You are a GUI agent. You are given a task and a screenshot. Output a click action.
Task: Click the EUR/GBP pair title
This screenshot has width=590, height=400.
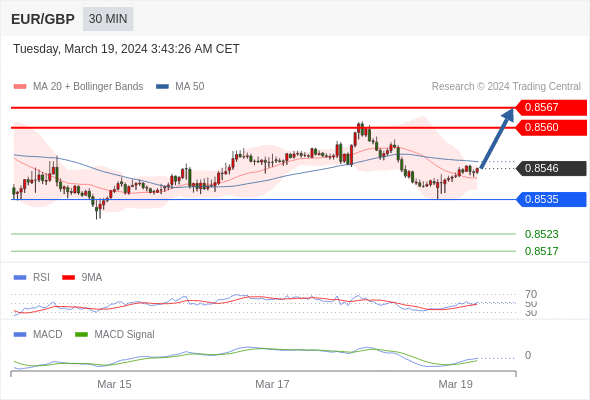[43, 19]
